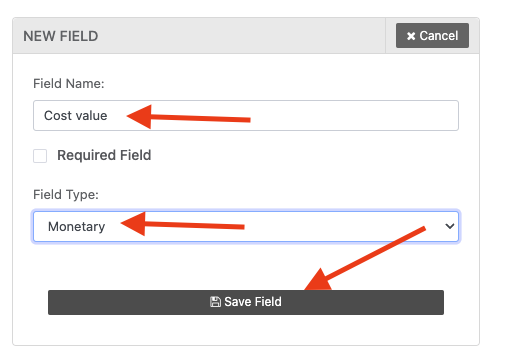The width and height of the screenshot is (518, 363).
Task: Click the Field Name: label
Action: pyautogui.click(x=69, y=84)
